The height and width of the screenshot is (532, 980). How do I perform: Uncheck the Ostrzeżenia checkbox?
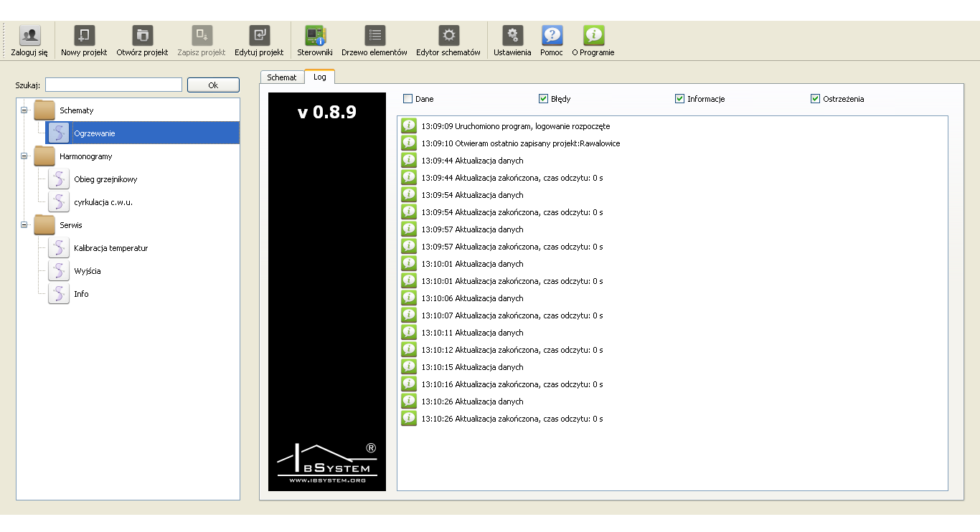click(x=815, y=99)
